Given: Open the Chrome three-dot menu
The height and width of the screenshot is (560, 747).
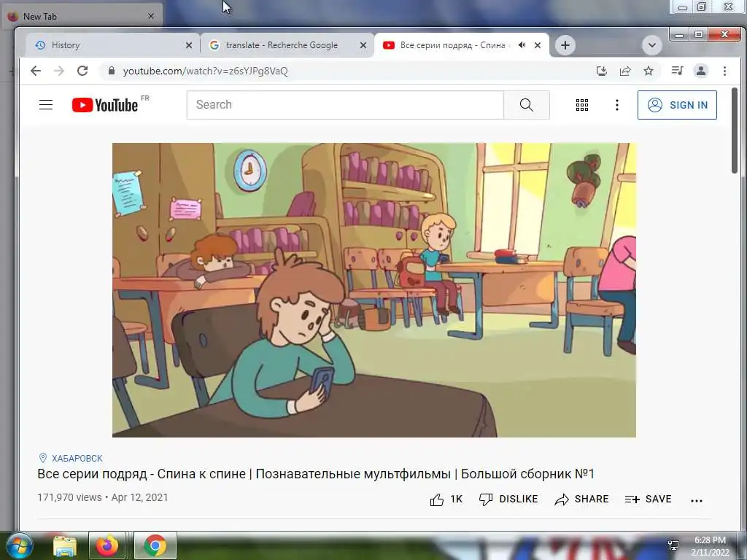Looking at the screenshot, I should (724, 71).
